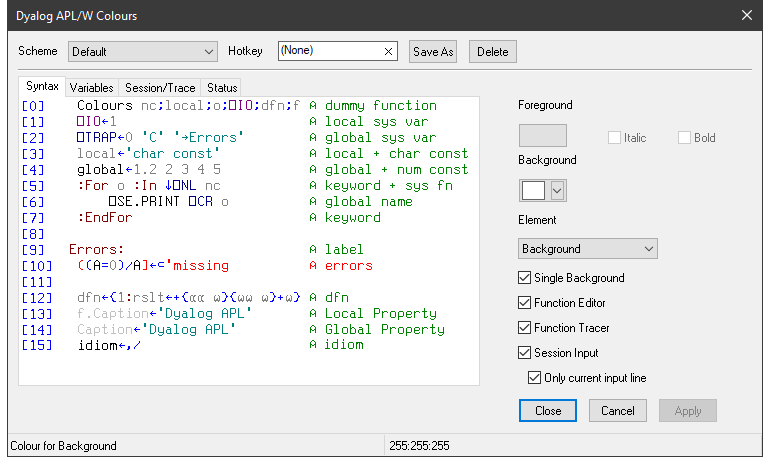Uncheck Only current input line
This screenshot has height=464, width=770.
(535, 377)
